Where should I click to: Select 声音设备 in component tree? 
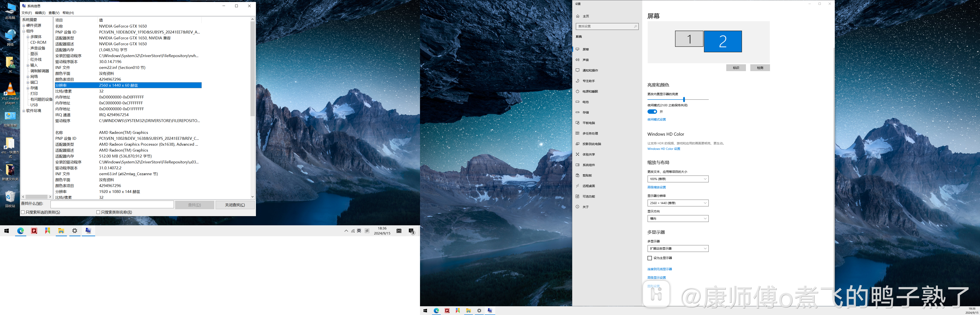38,48
